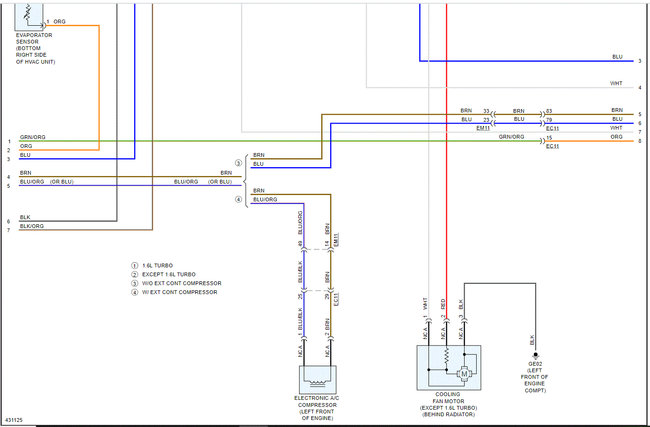Click the vertical 'RED' wire label
This screenshot has height=427, width=650.
[443, 304]
